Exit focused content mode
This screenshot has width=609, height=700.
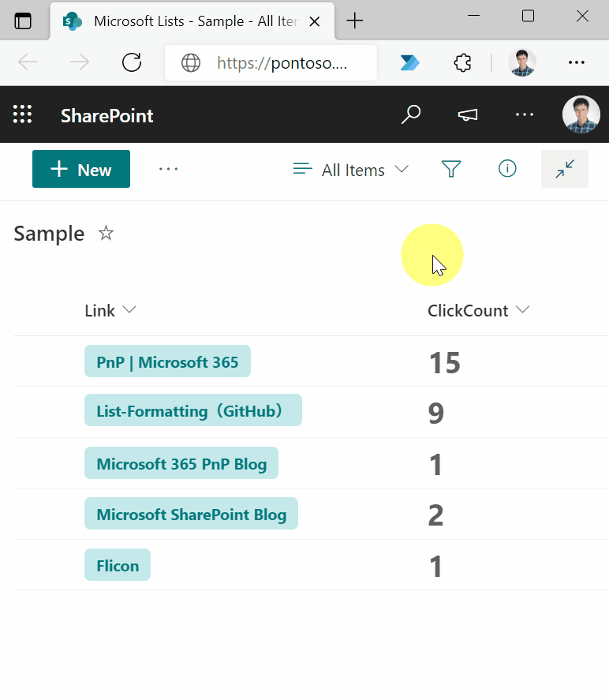coord(565,169)
